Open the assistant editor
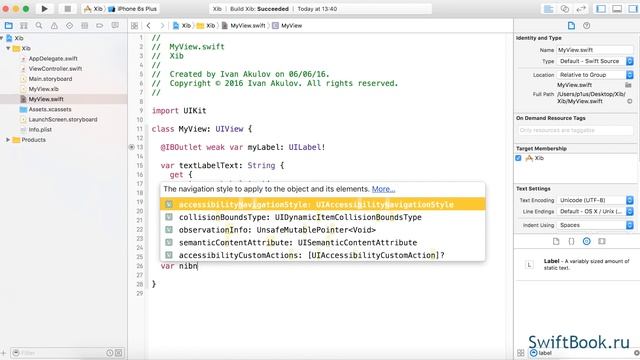 [565, 9]
